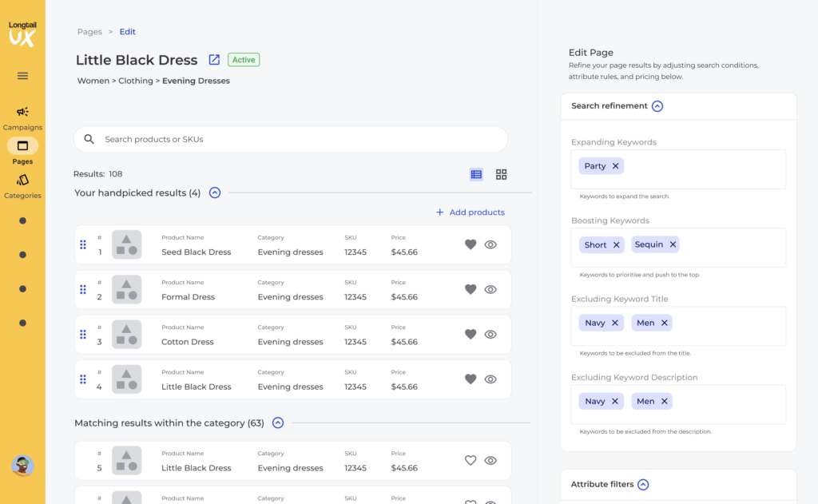Viewport: 818px width, 504px height.
Task: Collapse the handpicked results section
Action: [214, 192]
